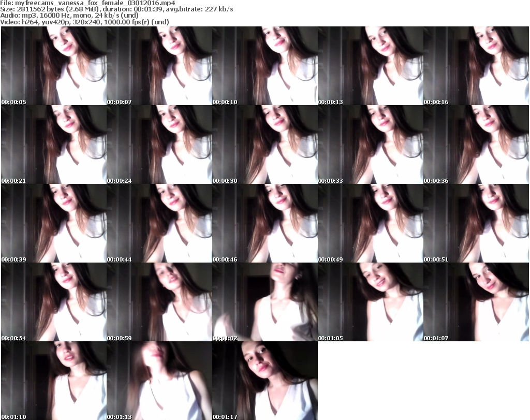
Task: View the blurred frame marked 00:01:13
Action: (x=159, y=381)
